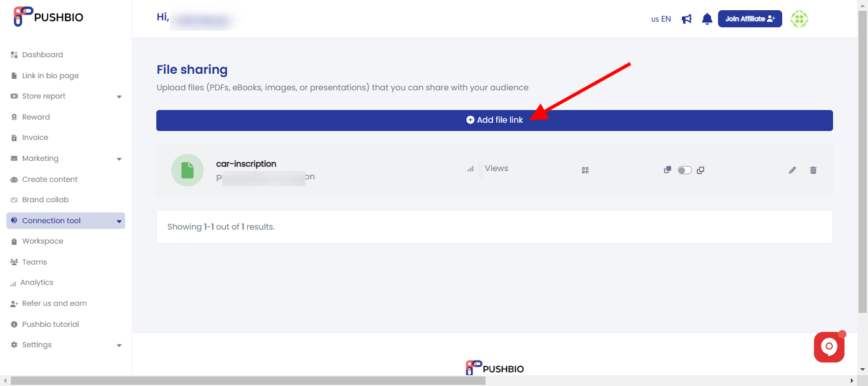Open the green rewards icon at top right
This screenshot has width=868, height=386.
pos(799,18)
